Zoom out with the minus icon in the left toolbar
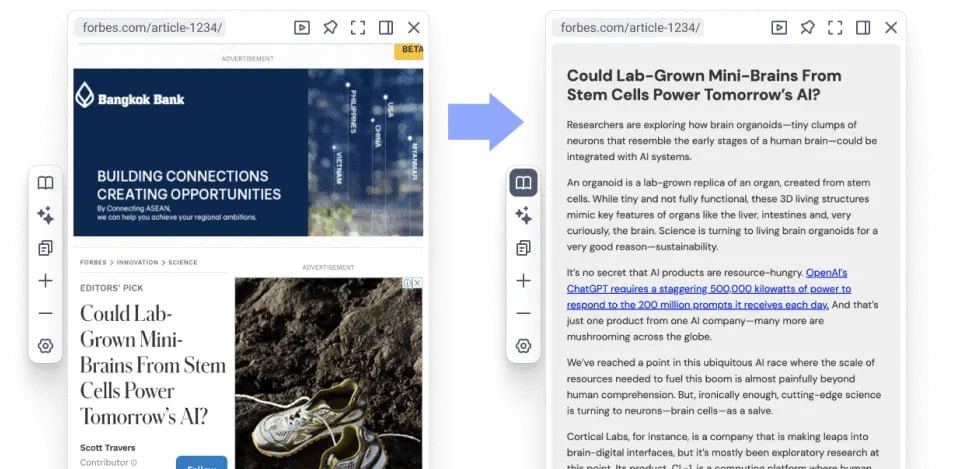 [x=45, y=313]
